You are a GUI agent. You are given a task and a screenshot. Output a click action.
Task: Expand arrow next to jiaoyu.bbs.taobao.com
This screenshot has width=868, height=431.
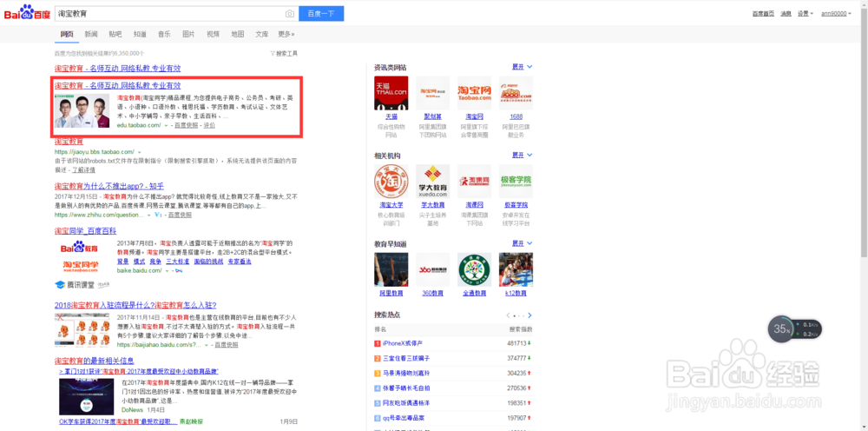140,152
